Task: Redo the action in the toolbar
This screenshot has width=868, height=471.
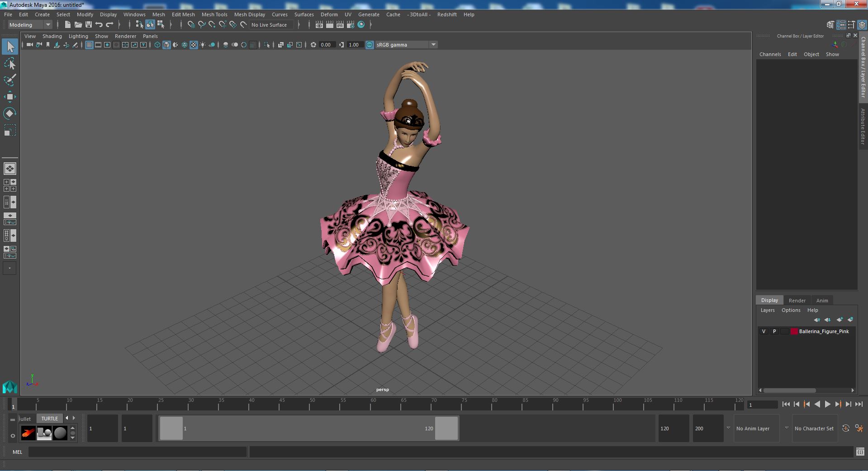Action: pyautogui.click(x=109, y=25)
